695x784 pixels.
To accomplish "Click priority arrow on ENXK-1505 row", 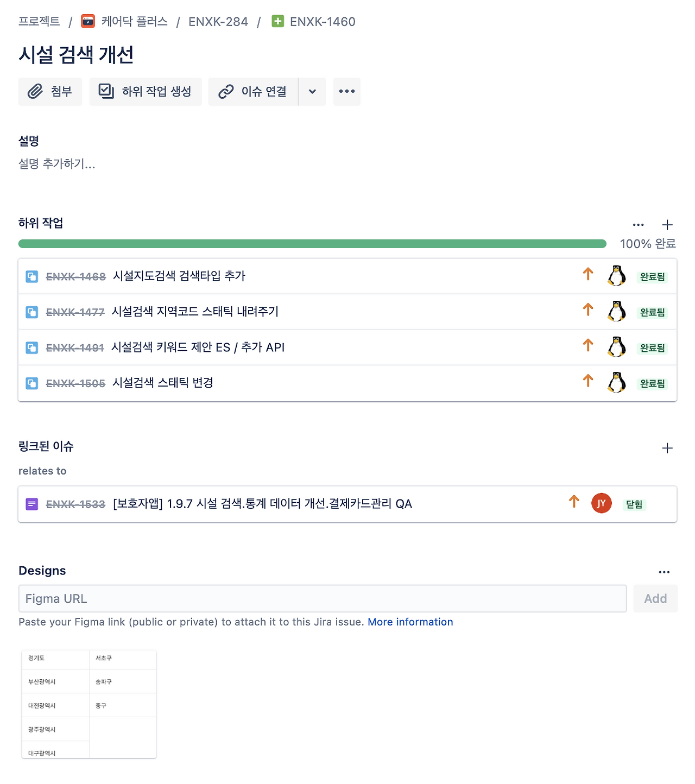I will point(588,381).
